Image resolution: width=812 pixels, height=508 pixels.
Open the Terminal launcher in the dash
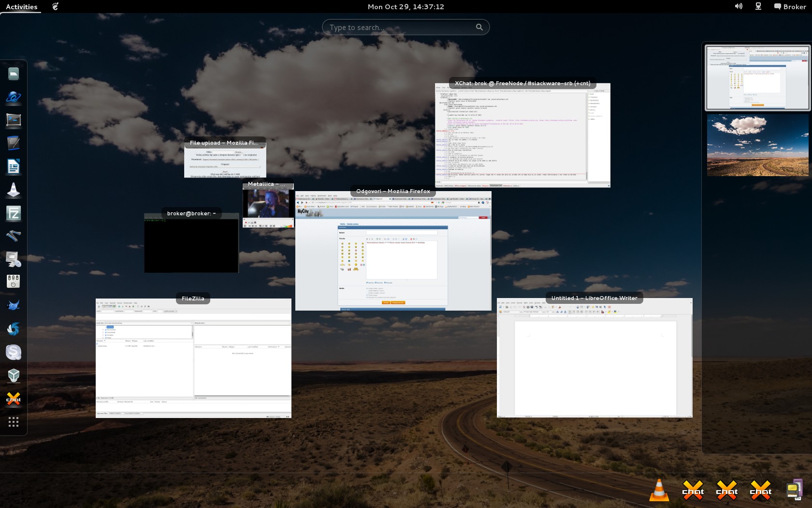(x=14, y=120)
